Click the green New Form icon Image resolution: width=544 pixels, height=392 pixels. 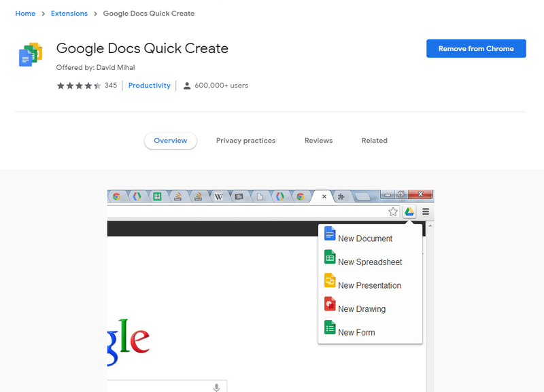click(x=330, y=327)
